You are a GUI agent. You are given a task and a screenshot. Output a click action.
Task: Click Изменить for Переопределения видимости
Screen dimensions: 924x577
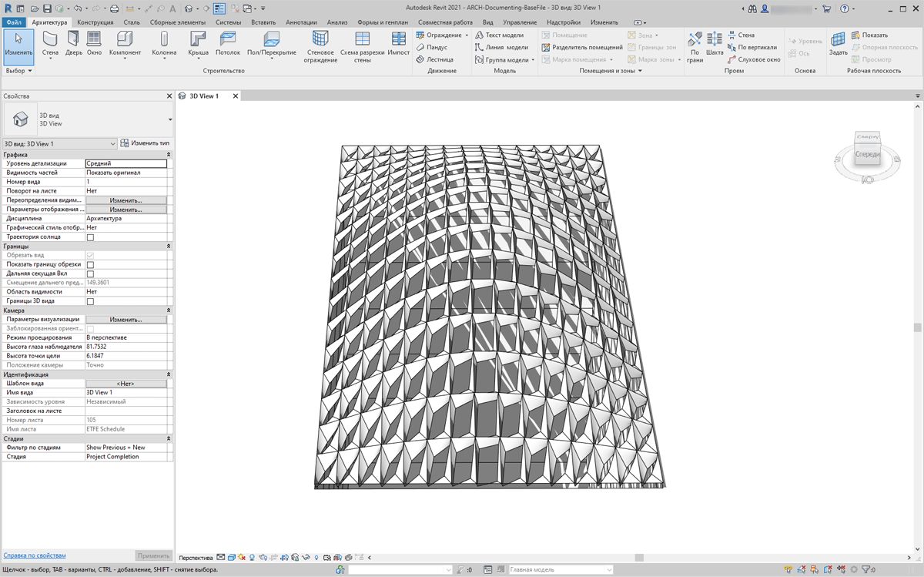pyautogui.click(x=126, y=200)
